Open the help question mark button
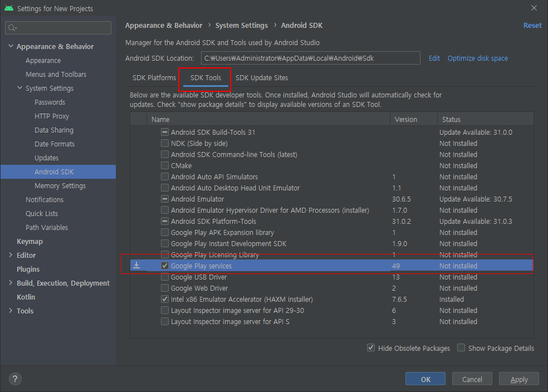The height and width of the screenshot is (392, 548). [x=15, y=379]
